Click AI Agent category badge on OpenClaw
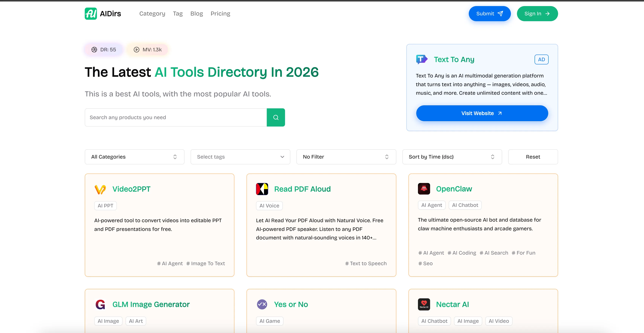The image size is (644, 333). click(431, 205)
